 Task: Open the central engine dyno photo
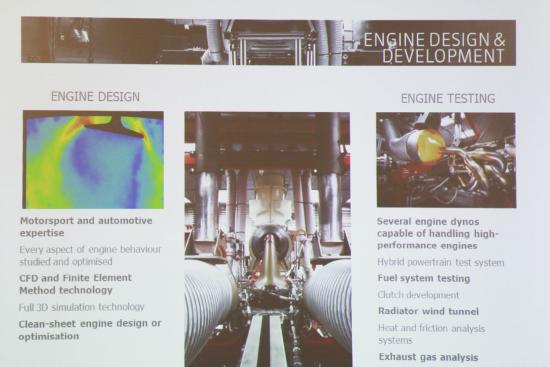[268, 239]
